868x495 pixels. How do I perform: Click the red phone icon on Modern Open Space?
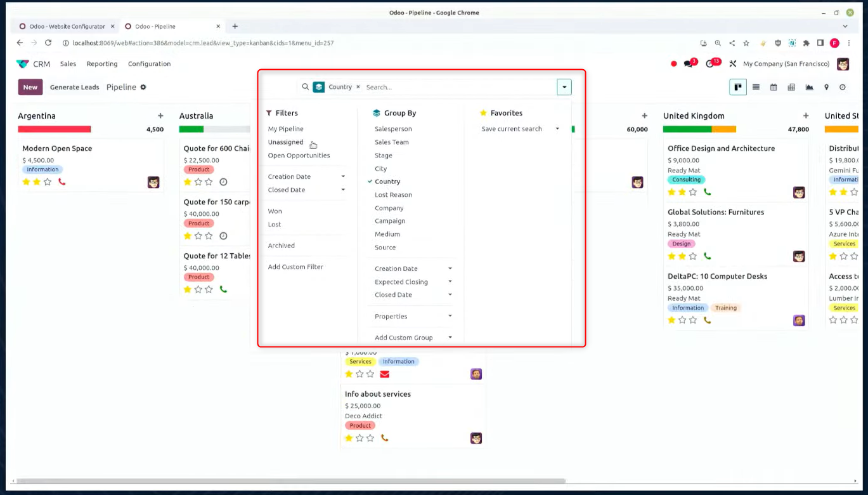click(62, 181)
